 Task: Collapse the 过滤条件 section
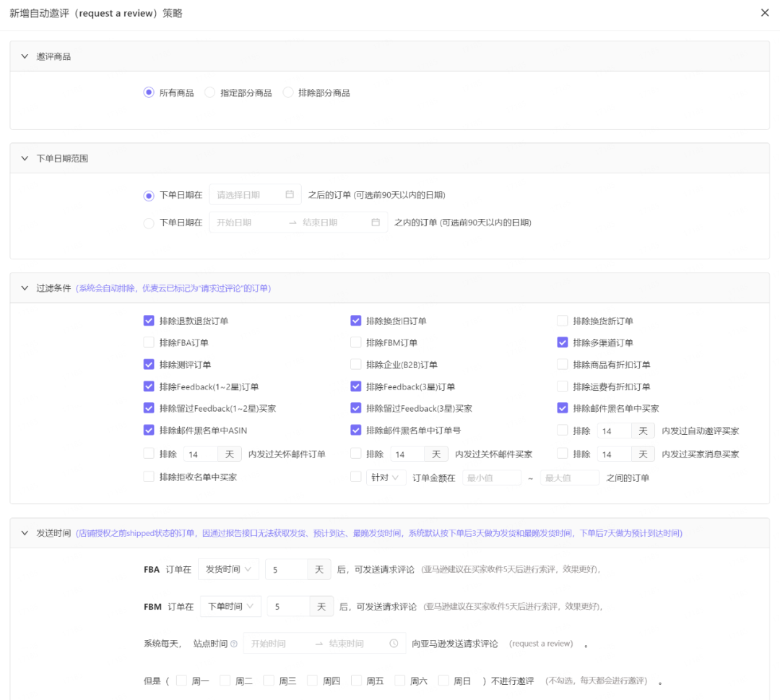click(25, 288)
